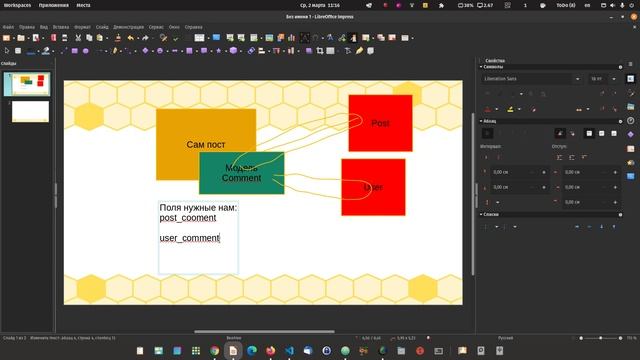Open Firefox from the dock

point(271,351)
